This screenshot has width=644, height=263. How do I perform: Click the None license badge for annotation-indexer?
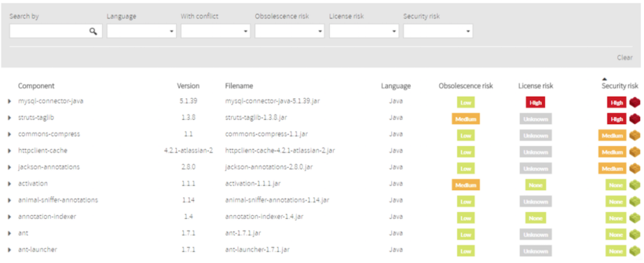click(x=536, y=218)
